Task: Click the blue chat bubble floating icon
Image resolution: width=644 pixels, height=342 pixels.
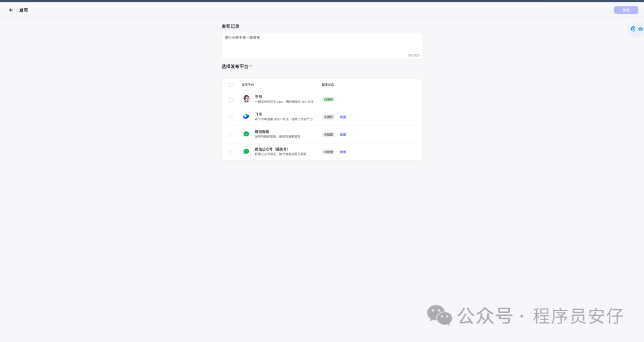Action: pyautogui.click(x=640, y=29)
